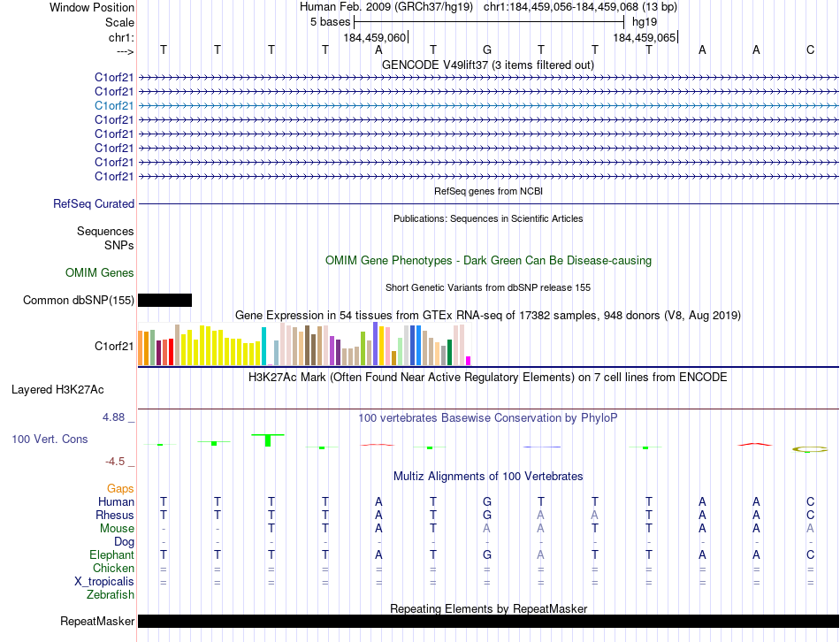Click the olive circular PhyloP mark at far right
The height and width of the screenshot is (642, 840).
coord(809,449)
